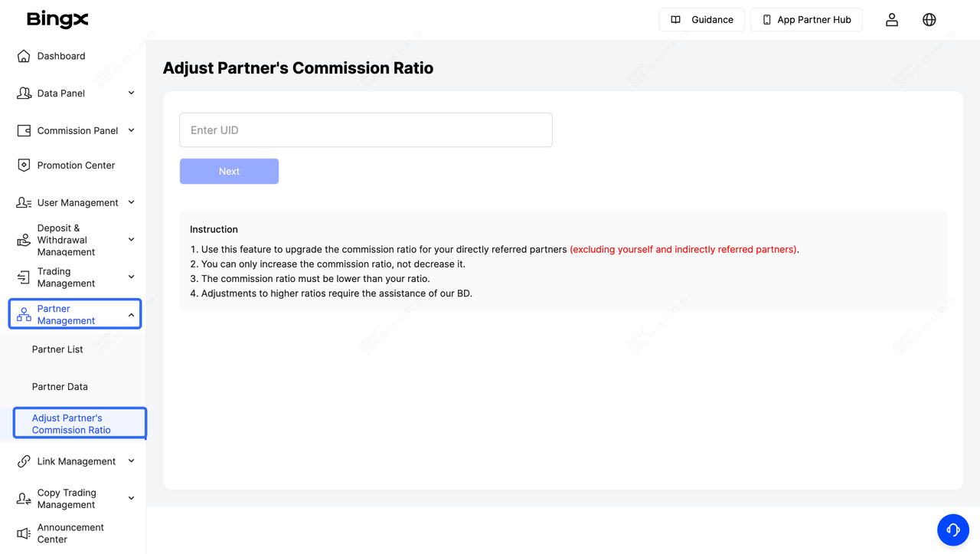Open the customer support headset icon
The width and height of the screenshot is (980, 554).
953,529
